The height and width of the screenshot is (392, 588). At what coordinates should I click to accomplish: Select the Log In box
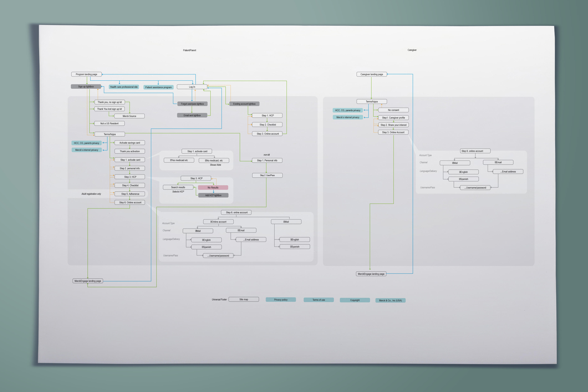(192, 87)
